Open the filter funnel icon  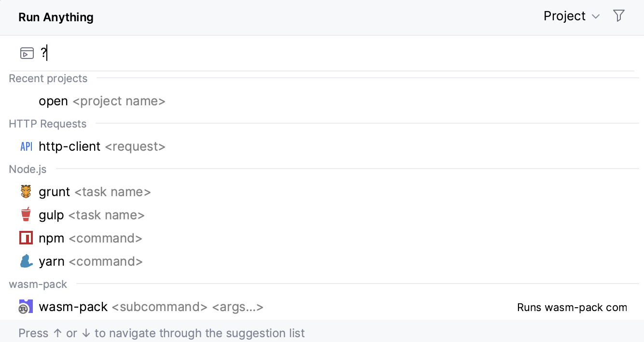pyautogui.click(x=619, y=16)
